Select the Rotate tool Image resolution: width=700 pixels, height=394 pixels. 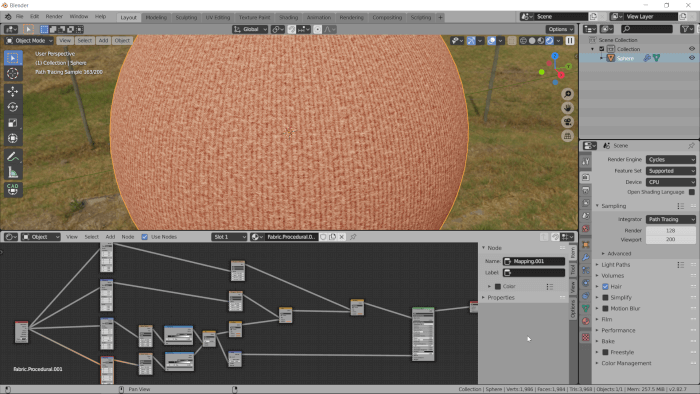tap(12, 107)
